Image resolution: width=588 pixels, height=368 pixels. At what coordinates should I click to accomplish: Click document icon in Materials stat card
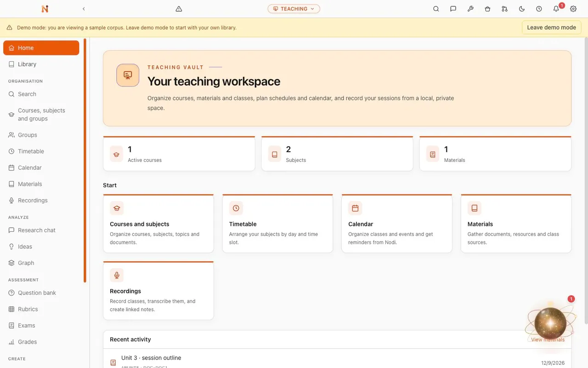(x=432, y=155)
